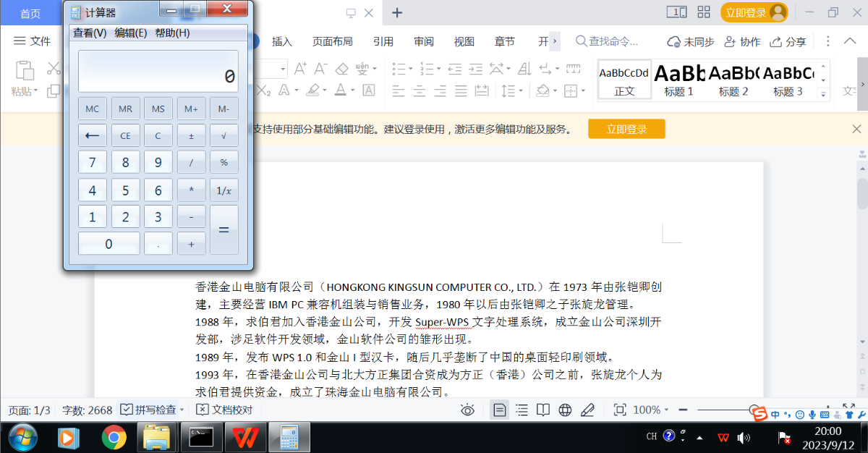Align paragraph text to the left
This screenshot has width=868, height=453.
[x=399, y=91]
